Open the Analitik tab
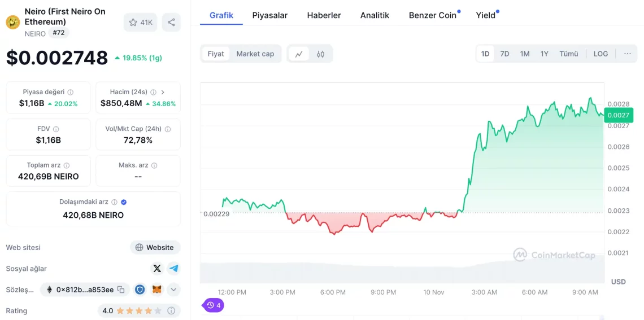This screenshot has height=320, width=644. 375,16
